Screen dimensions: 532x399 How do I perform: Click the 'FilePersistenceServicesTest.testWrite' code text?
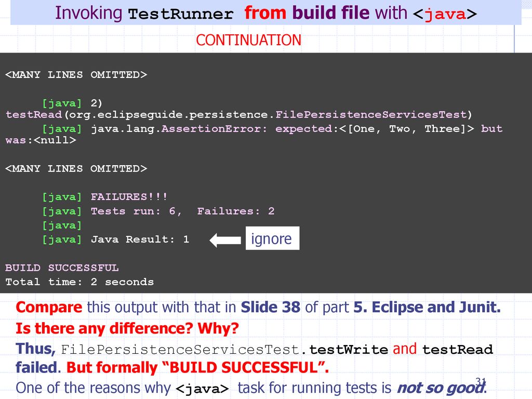[224, 350]
